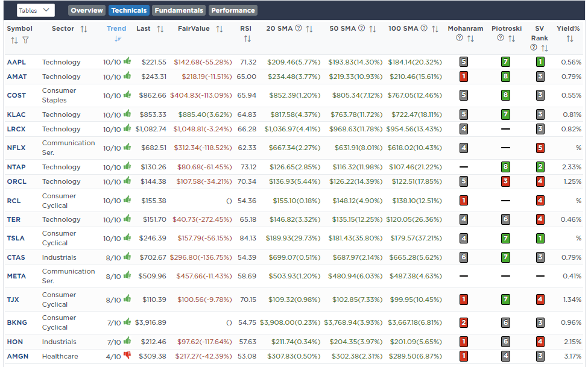Sort by Yield% arrows
The height and width of the screenshot is (367, 588).
[x=570, y=39]
